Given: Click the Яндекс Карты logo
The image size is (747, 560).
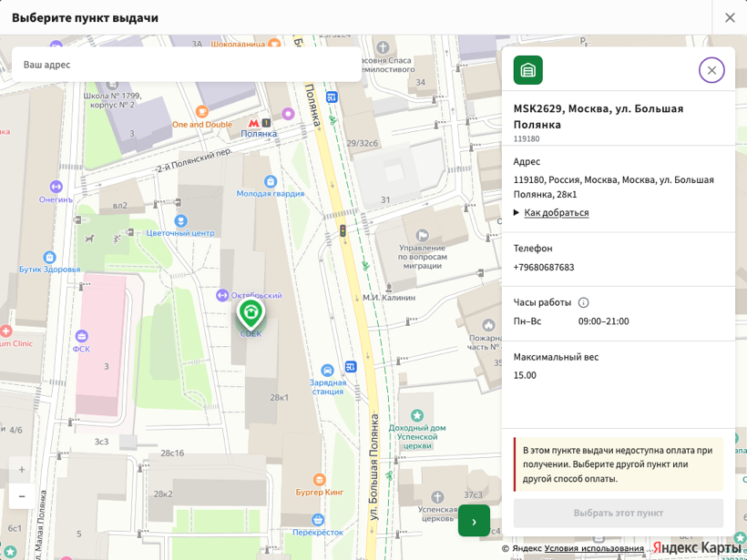Looking at the screenshot, I should (x=697, y=547).
